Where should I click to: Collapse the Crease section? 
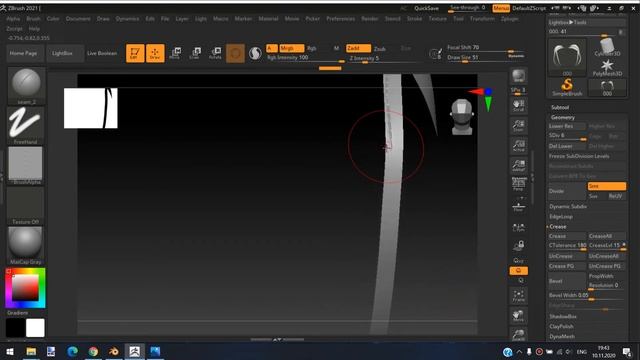click(558, 227)
